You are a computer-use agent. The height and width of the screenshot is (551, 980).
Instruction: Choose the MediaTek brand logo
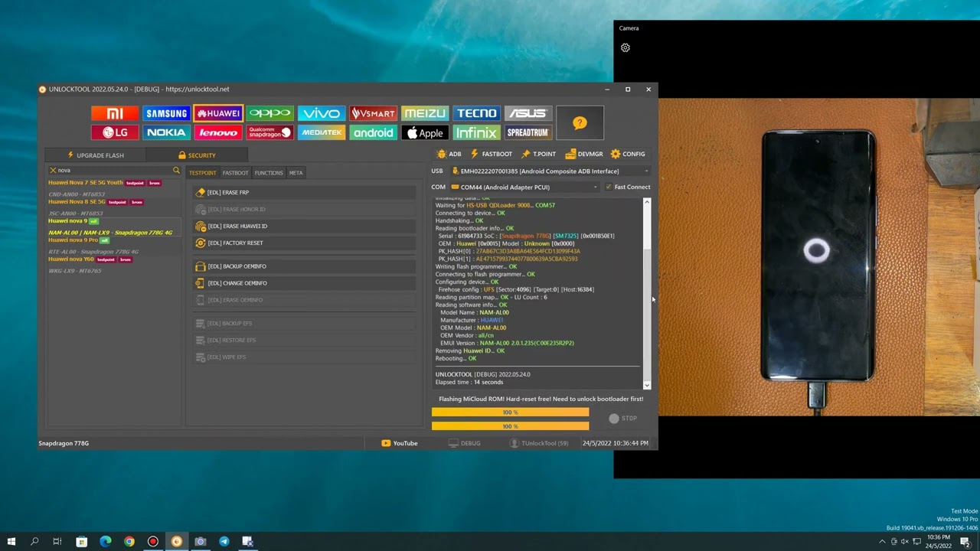322,132
